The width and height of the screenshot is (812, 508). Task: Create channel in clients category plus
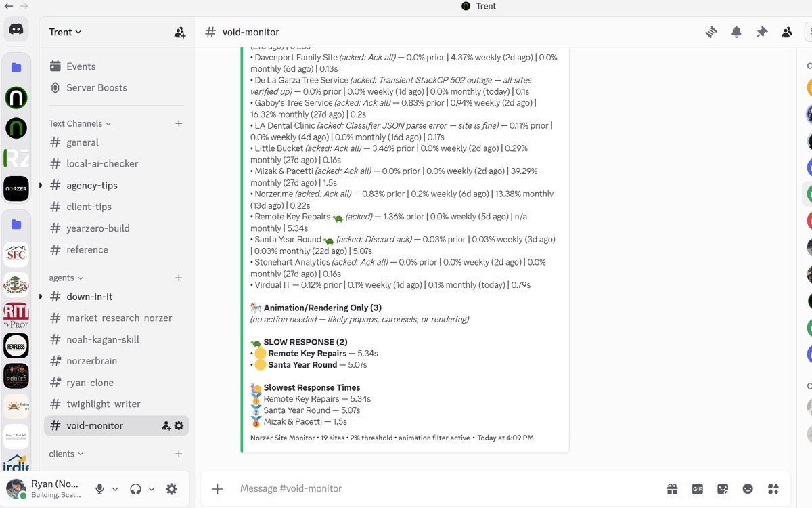click(179, 454)
